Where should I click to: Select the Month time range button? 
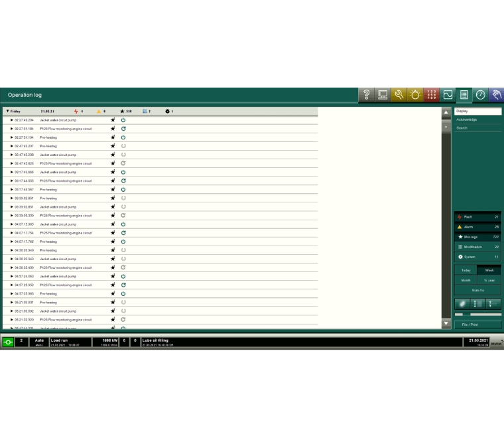[466, 280]
